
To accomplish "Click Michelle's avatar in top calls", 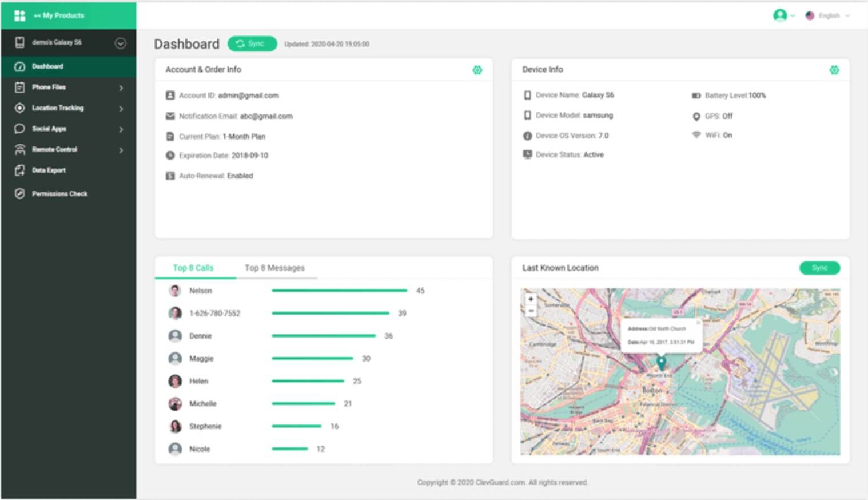I will point(175,404).
